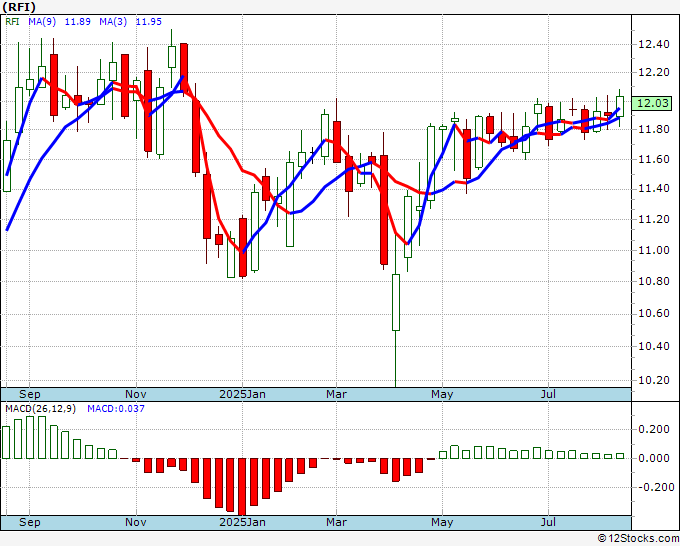This screenshot has height=546, width=680.
Task: Click 2025Jan on the price chart time axis
Action: point(242,394)
